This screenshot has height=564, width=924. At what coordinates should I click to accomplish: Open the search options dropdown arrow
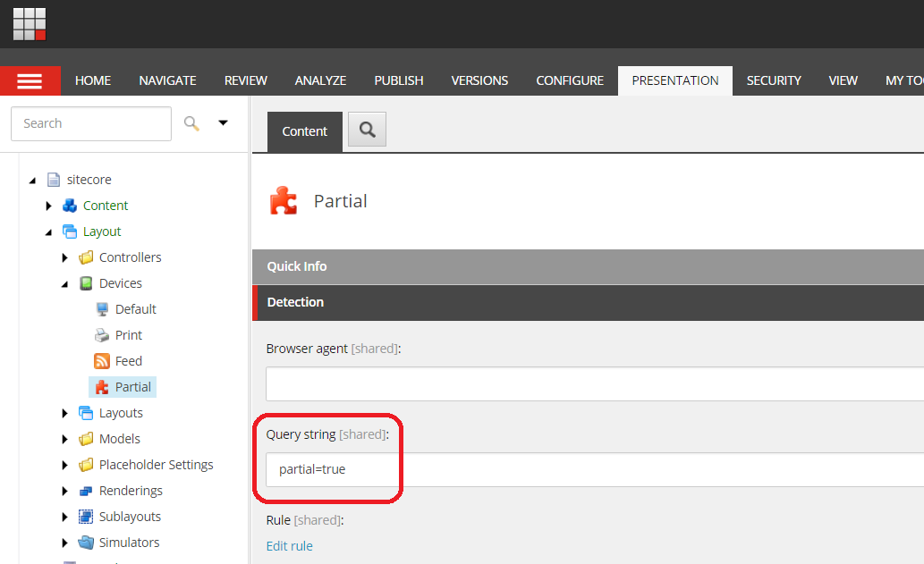[x=223, y=123]
